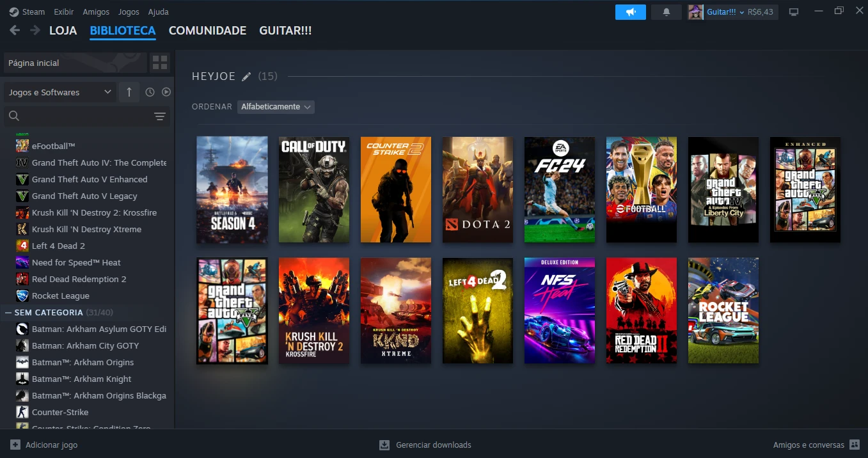Go to the LOJA tab
This screenshot has width=868, height=458.
63,31
